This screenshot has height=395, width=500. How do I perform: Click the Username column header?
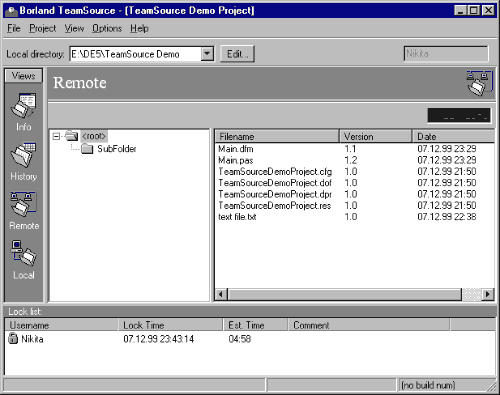pos(62,325)
